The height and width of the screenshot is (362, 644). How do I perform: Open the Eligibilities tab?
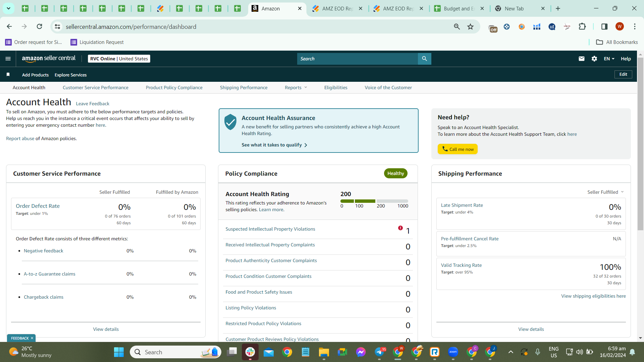(x=336, y=87)
